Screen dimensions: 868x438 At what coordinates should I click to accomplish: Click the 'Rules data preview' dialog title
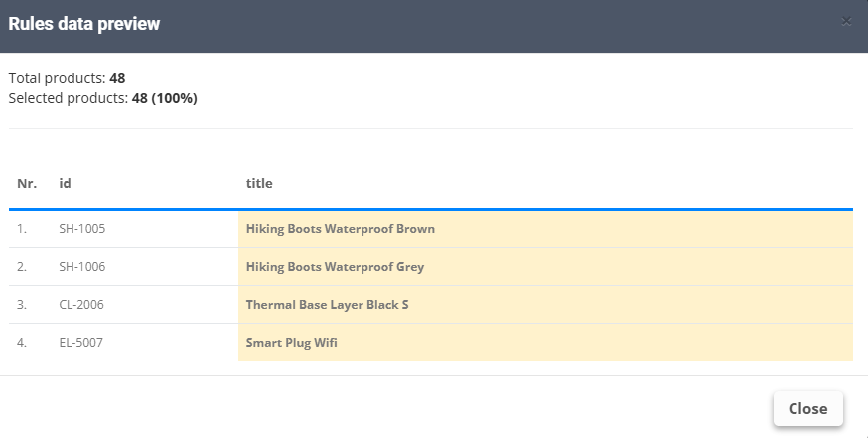pos(84,24)
